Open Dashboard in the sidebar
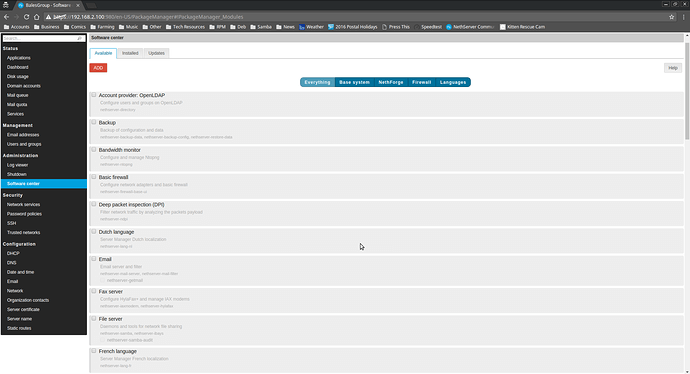 coord(18,67)
